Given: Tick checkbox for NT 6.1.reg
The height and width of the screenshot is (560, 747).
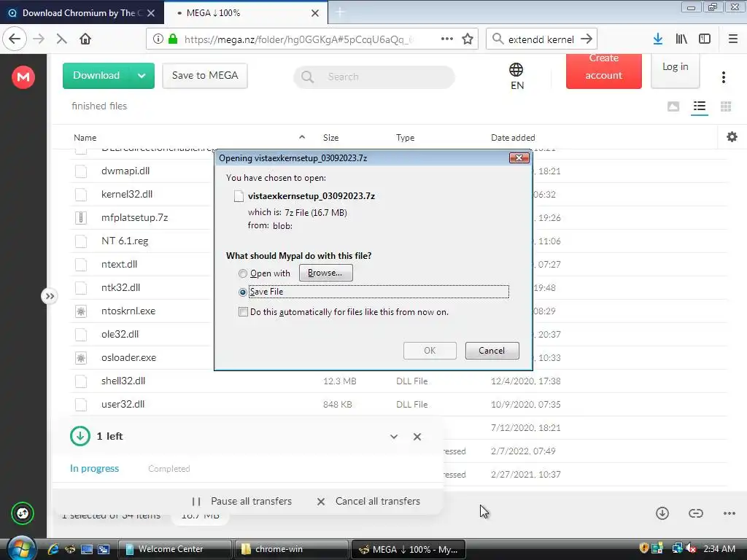Looking at the screenshot, I should [x=81, y=241].
